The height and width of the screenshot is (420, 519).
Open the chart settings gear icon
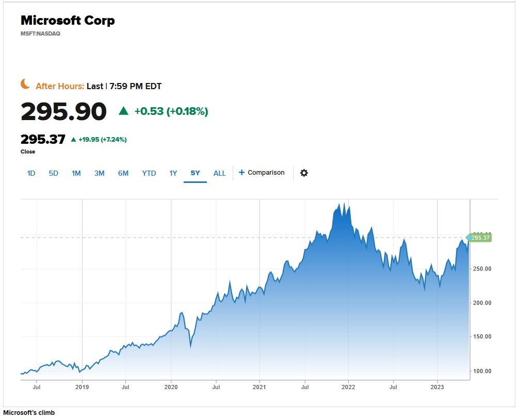point(304,173)
